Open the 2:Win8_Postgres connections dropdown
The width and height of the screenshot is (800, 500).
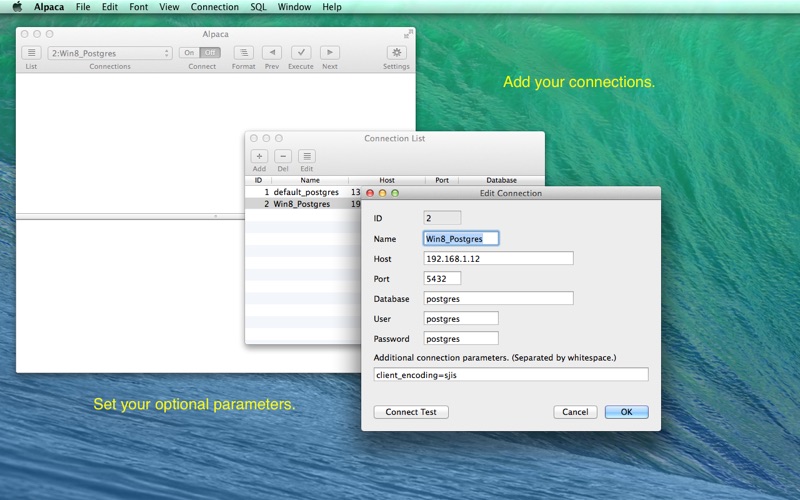click(110, 53)
